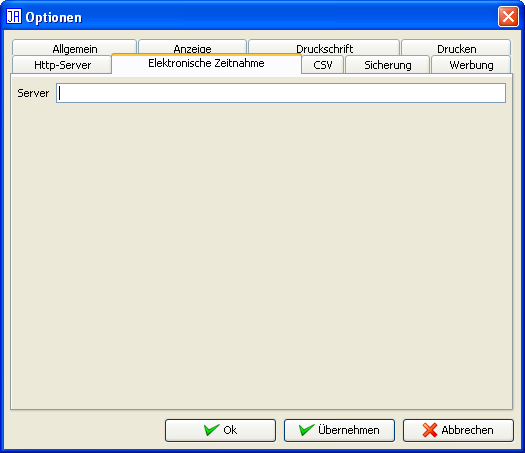
Task: Click the red X icon beside Abbrechen
Action: click(430, 430)
